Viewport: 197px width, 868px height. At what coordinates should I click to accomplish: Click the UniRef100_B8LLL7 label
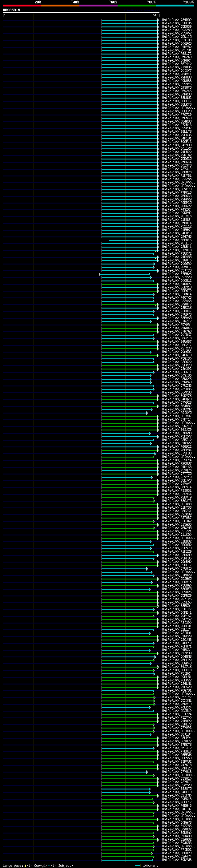pos(176,101)
